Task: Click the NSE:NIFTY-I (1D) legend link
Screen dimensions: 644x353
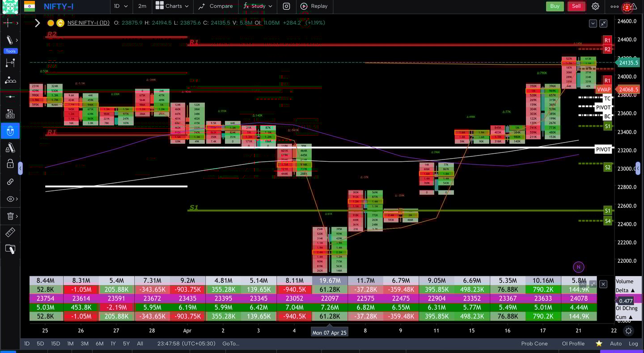Action: pos(89,23)
